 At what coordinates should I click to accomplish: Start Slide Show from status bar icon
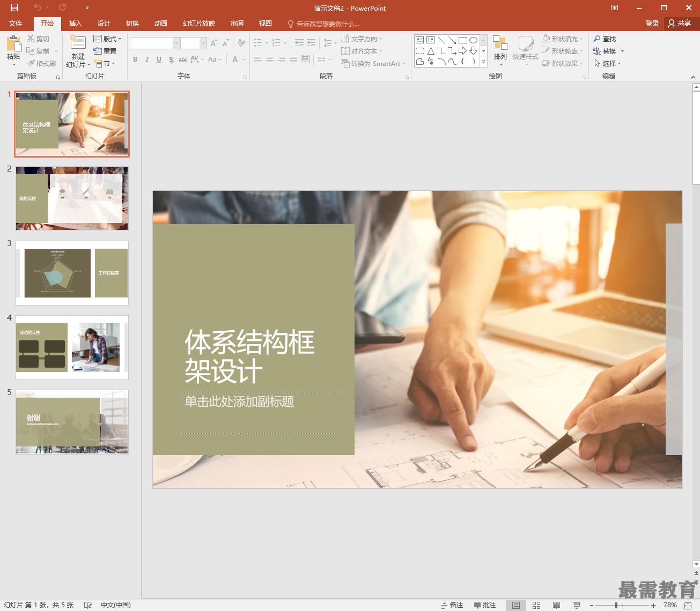click(577, 605)
